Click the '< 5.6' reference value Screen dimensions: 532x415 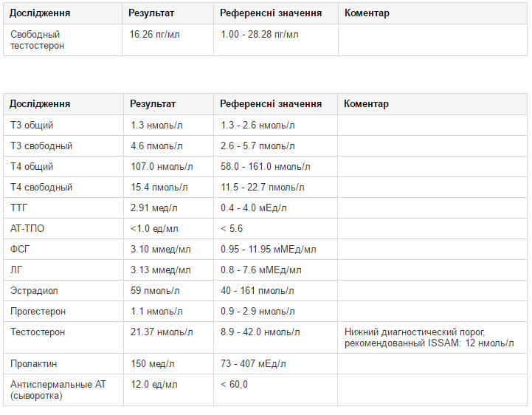232,229
